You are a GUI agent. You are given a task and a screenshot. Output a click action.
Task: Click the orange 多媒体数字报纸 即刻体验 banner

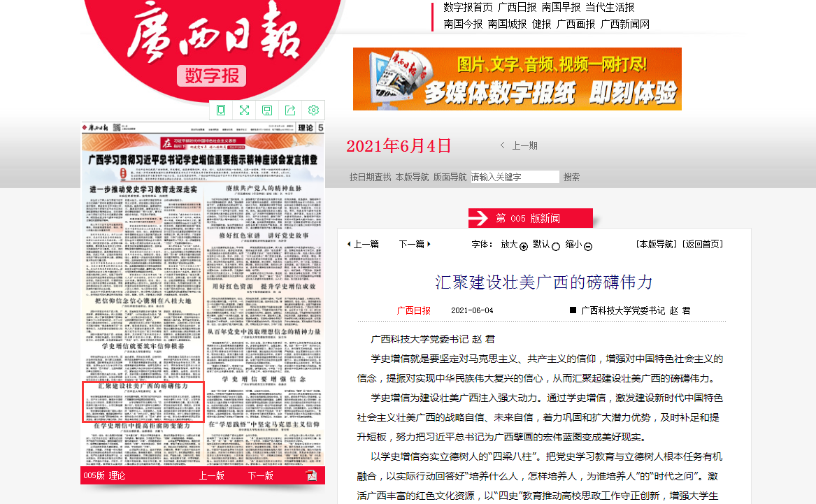coord(517,79)
